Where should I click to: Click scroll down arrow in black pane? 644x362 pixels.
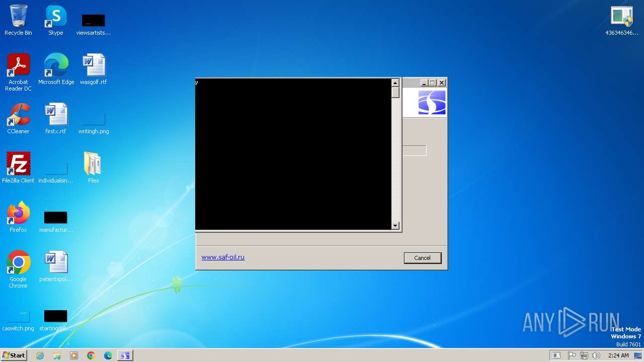[395, 226]
